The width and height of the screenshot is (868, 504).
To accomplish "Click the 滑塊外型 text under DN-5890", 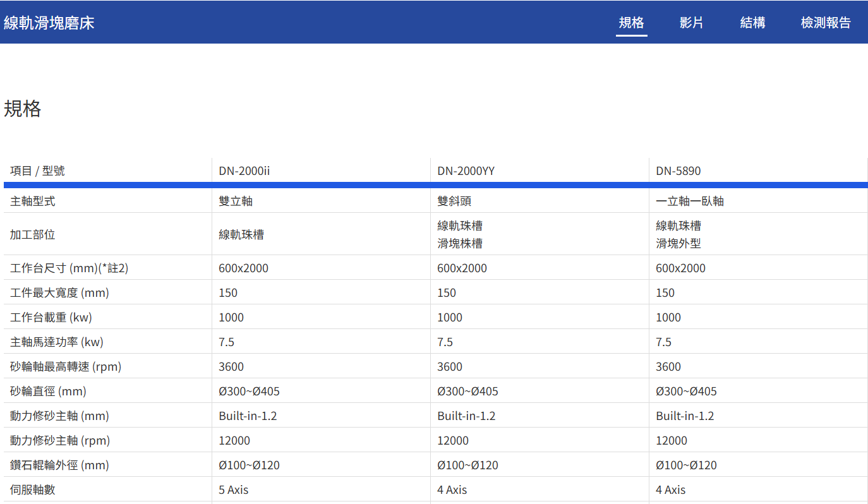I will (x=678, y=243).
